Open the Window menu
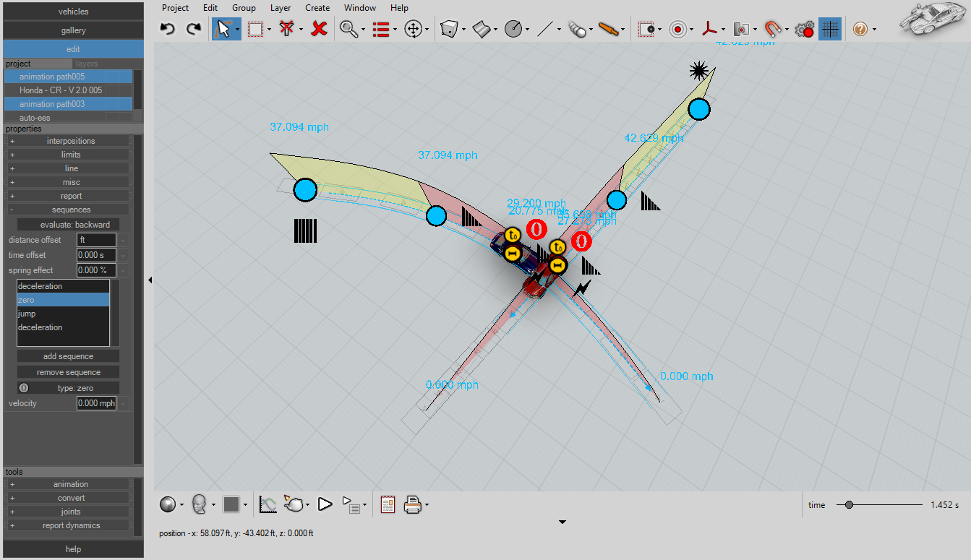The height and width of the screenshot is (560, 971). [x=360, y=8]
